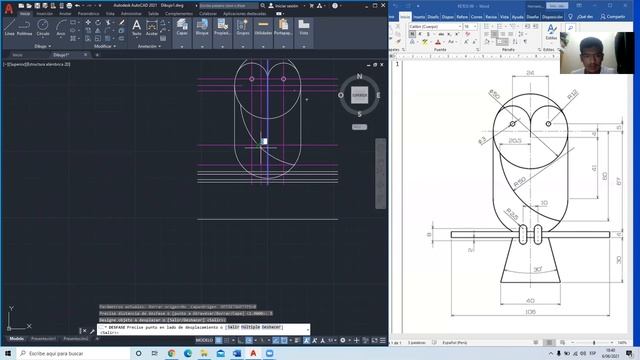Expand the Círculo tool dropdown arrow
The width and height of the screenshot is (640, 360).
(43, 37)
